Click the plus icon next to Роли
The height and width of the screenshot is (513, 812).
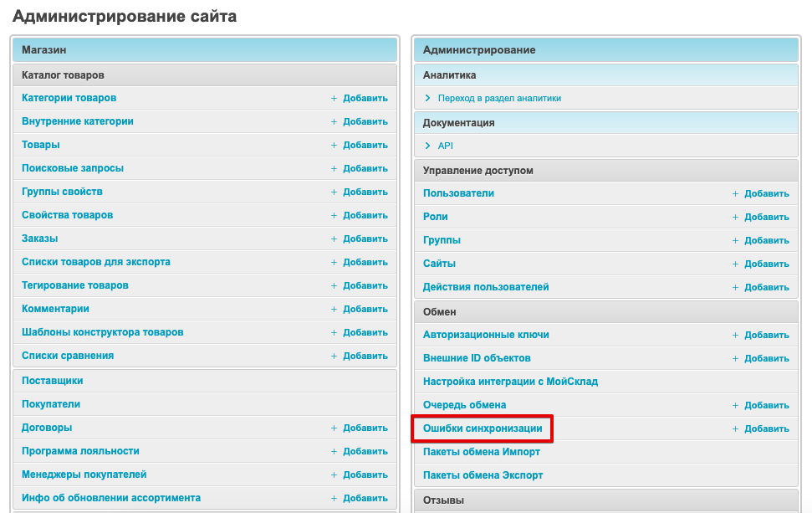[735, 217]
